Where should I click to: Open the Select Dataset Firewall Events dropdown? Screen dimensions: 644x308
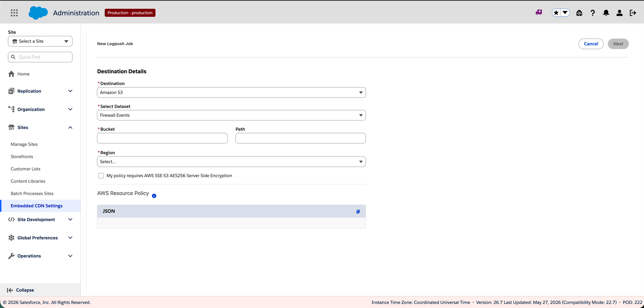coord(231,115)
